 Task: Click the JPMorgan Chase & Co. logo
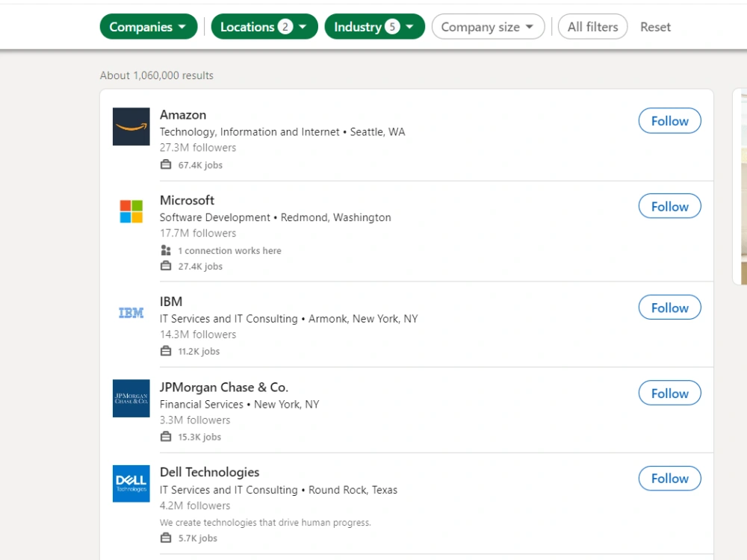pos(131,398)
